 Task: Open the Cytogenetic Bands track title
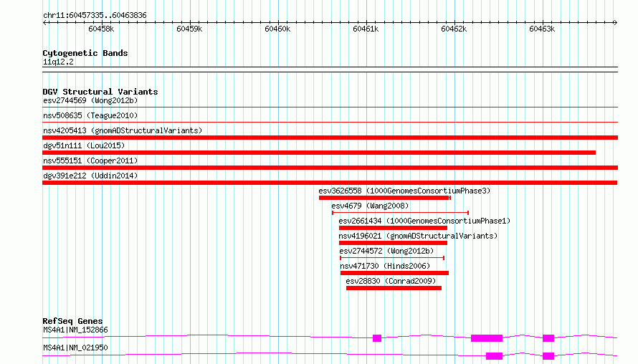[x=85, y=53]
